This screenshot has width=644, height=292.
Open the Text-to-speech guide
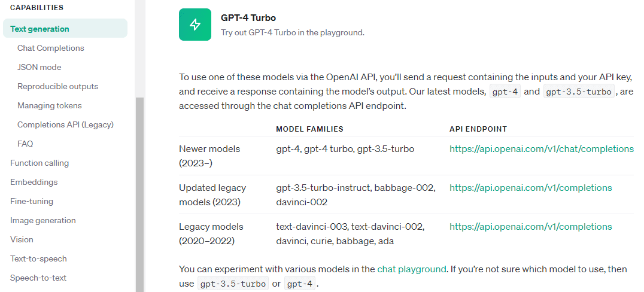[38, 258]
